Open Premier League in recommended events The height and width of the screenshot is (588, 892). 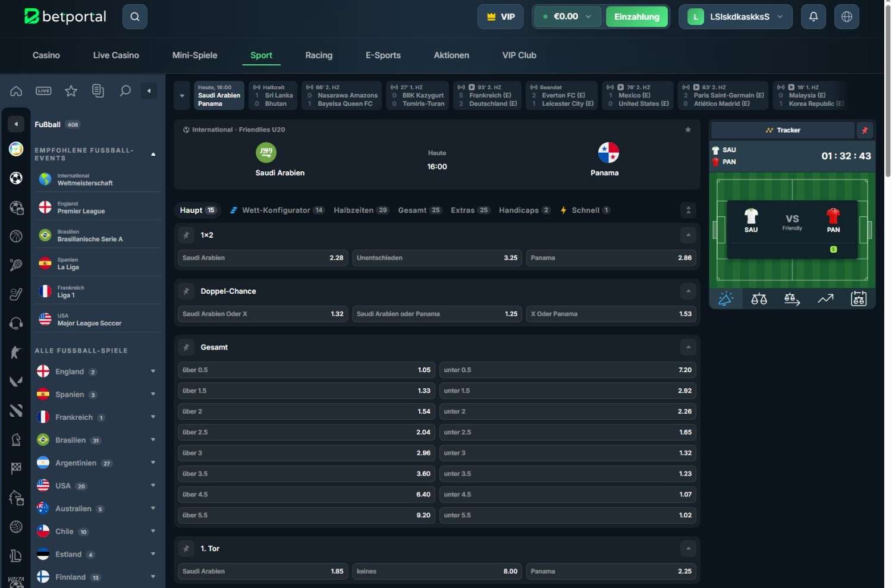point(98,207)
